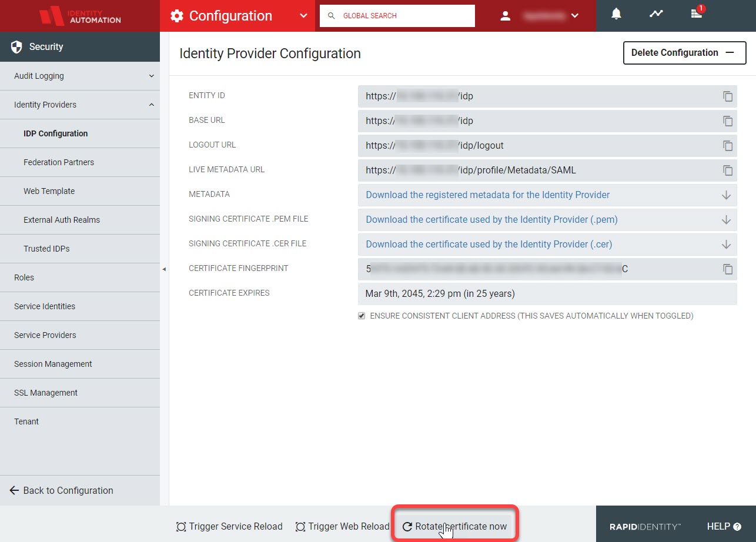756x542 pixels.
Task: Click the .PEM file download arrow icon
Action: (x=726, y=220)
